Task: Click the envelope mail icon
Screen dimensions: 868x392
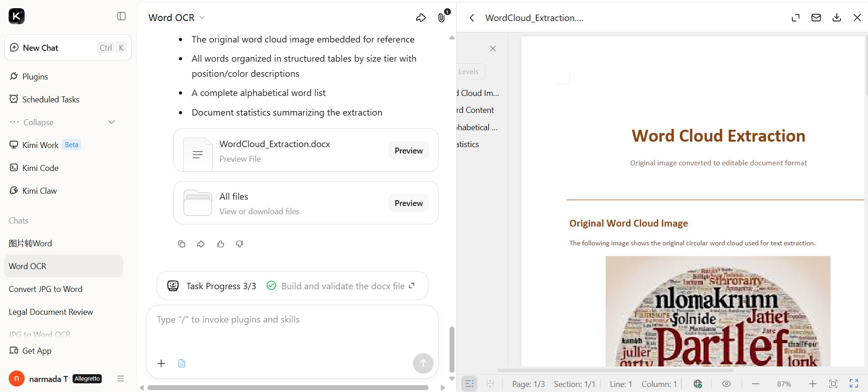Action: [816, 18]
